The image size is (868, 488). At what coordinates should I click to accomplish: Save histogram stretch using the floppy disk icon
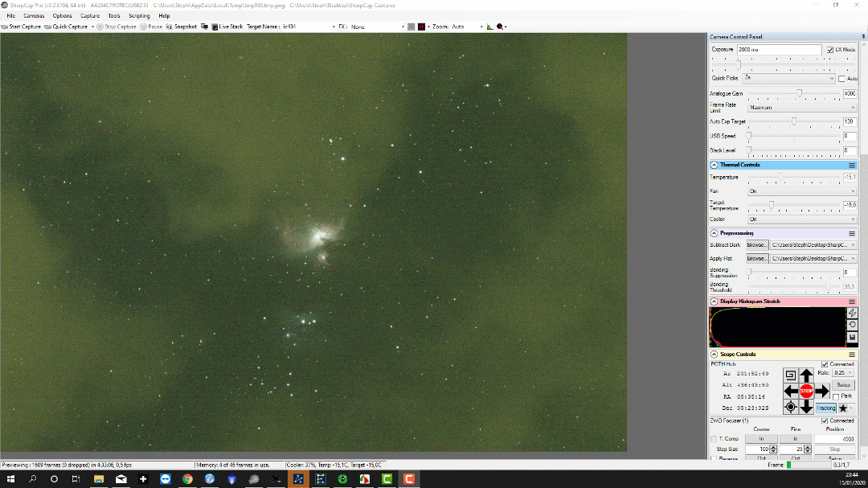tap(852, 338)
